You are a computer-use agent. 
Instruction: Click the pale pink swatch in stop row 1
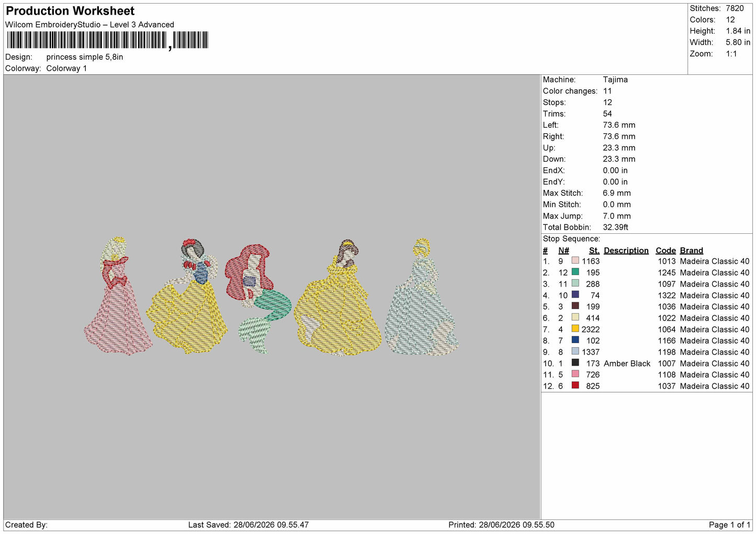(576, 260)
